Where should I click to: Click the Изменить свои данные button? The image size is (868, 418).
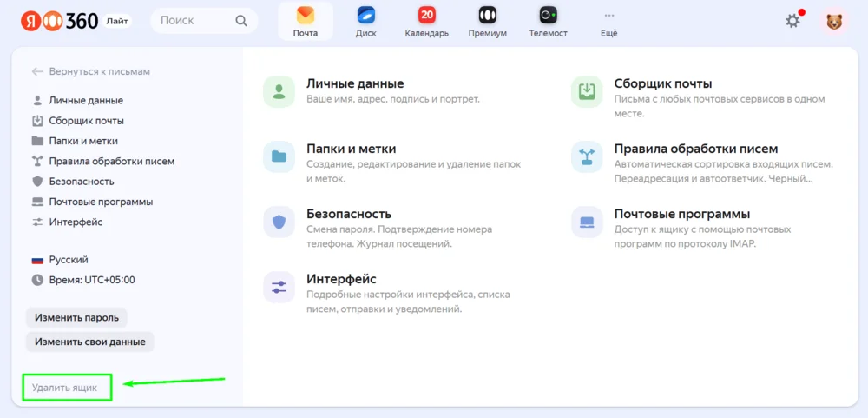89,342
